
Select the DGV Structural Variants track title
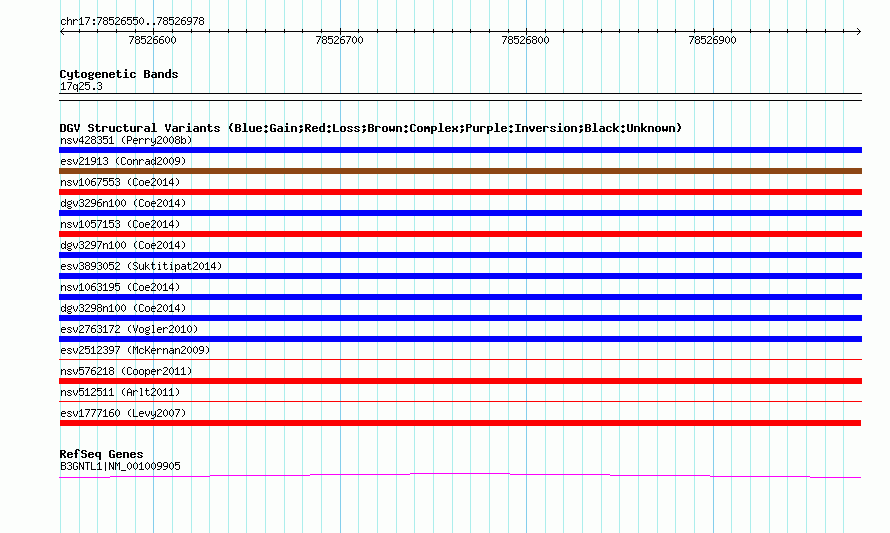371,128
